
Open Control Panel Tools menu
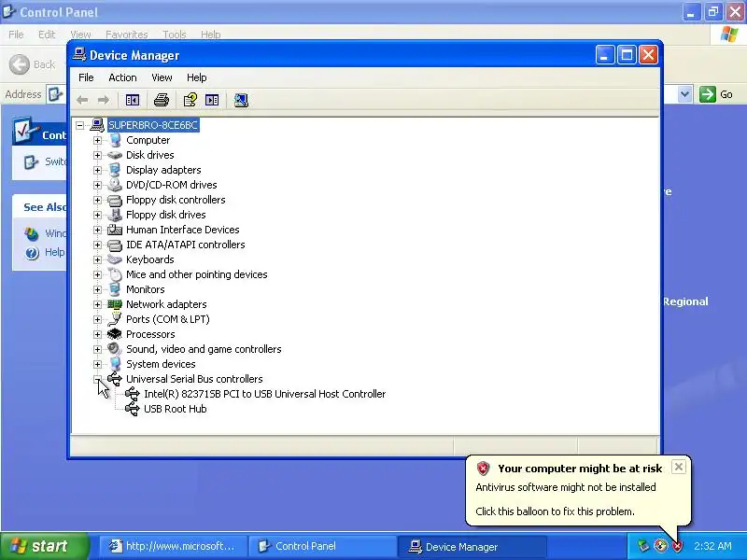coord(175,35)
